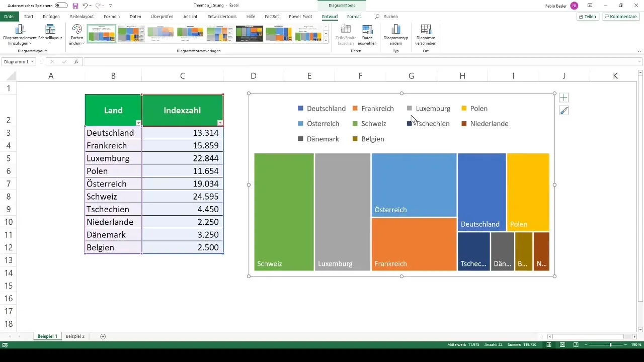Open Diagrammelement hinzufügen menu

[x=20, y=35]
